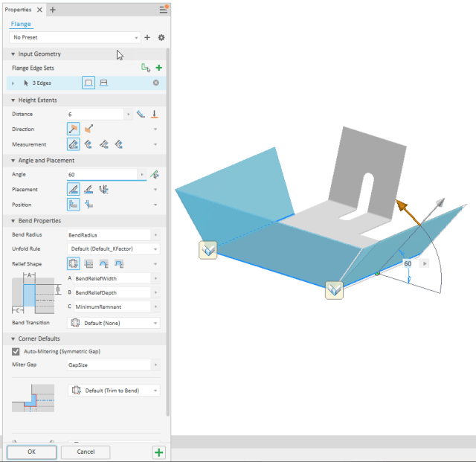Viewport: 476px width, 462px height.
Task: Confirm with the OK button
Action: point(31,452)
